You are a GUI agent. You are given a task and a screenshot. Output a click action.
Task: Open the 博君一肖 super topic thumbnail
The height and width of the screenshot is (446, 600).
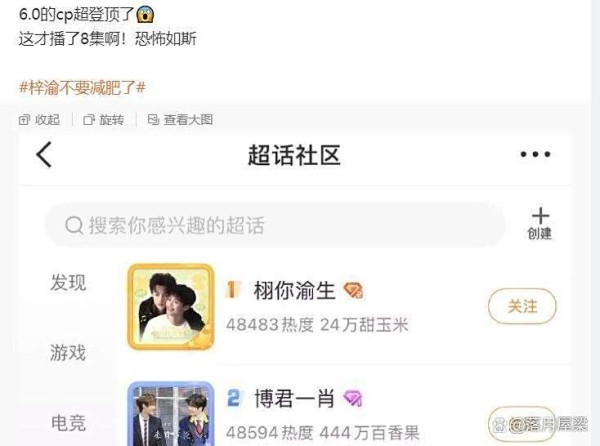[x=171, y=413]
